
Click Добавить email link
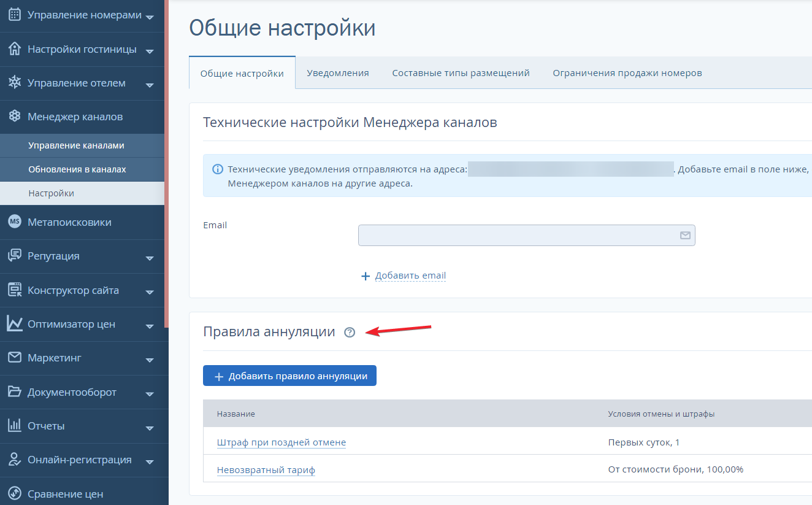coord(410,276)
